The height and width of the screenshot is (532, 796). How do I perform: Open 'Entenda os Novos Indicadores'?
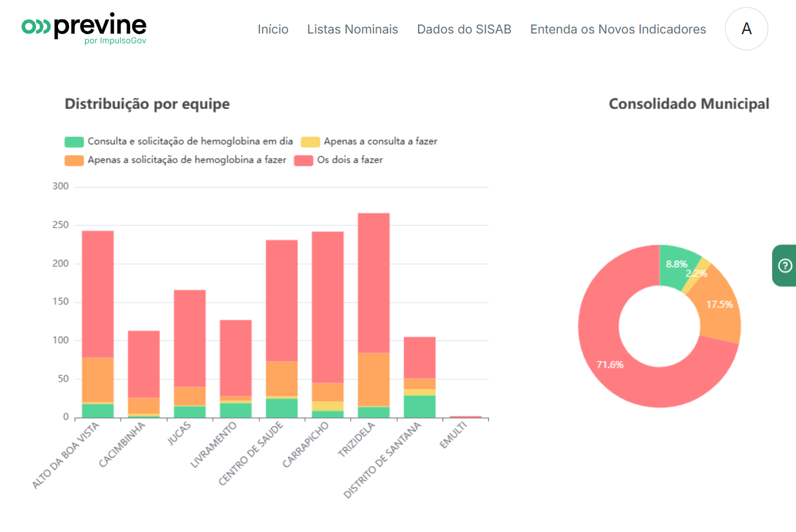tap(617, 29)
